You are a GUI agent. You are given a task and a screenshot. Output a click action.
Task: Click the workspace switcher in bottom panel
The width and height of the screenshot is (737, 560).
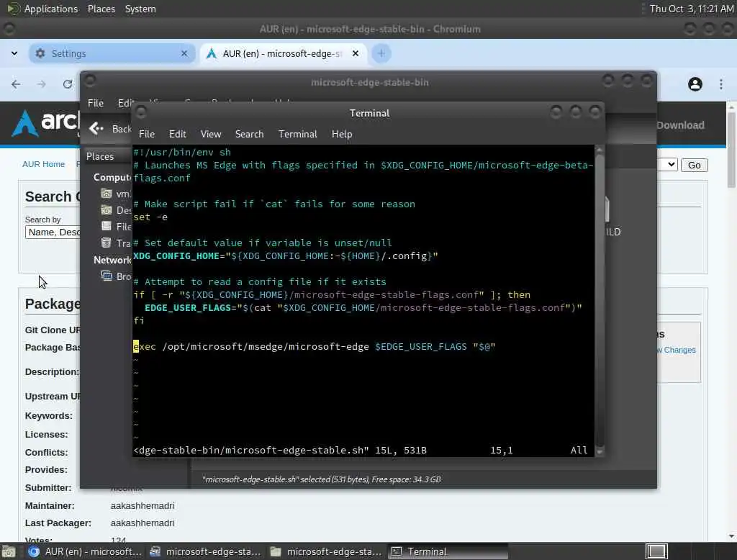(x=656, y=551)
